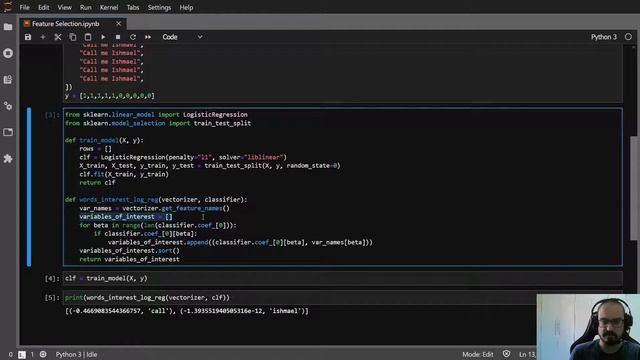This screenshot has width=640, height=360.
Task: Switch kernel via Python 3 button
Action: tap(604, 37)
